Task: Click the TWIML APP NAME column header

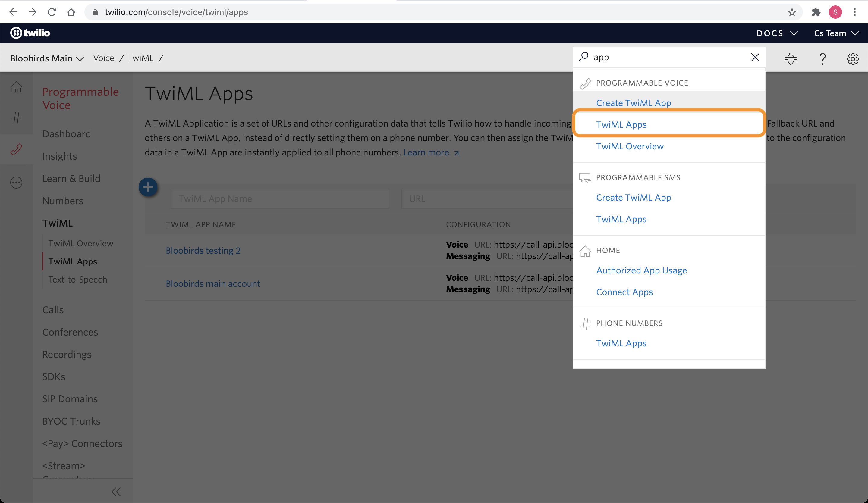Action: tap(201, 224)
